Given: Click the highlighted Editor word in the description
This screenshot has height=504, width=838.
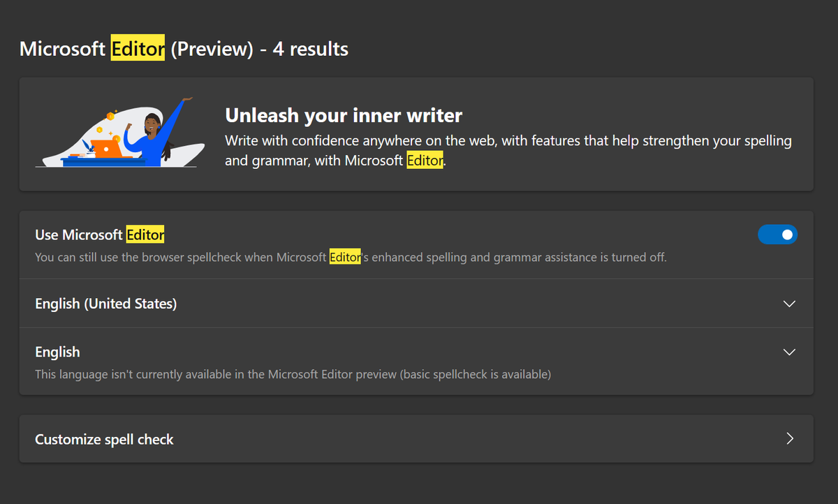Looking at the screenshot, I should click(x=425, y=160).
